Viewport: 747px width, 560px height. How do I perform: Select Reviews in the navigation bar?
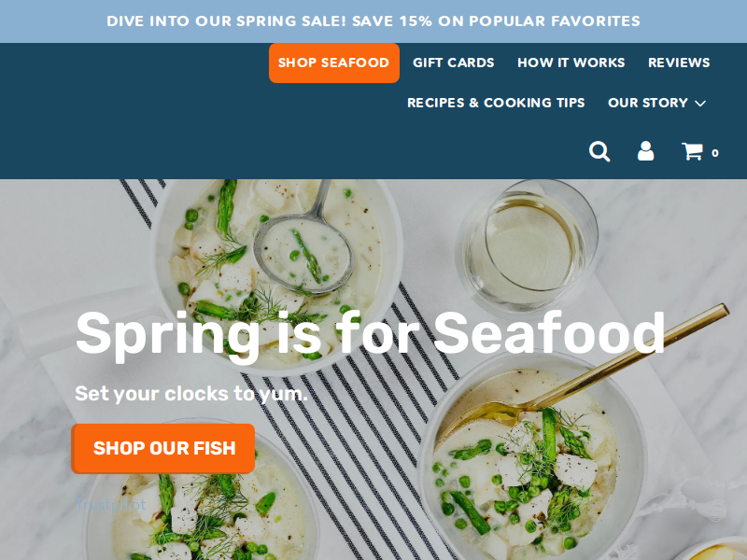coord(679,63)
